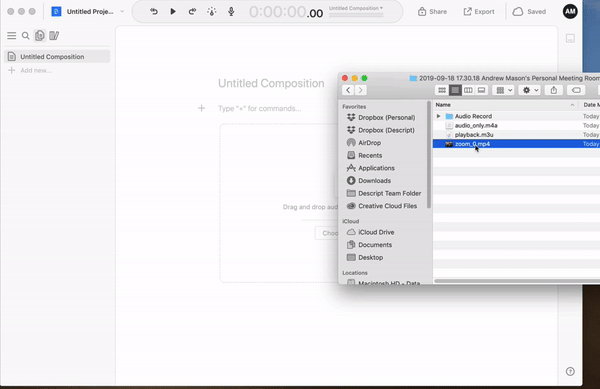Open Dropbox (Descript) in Finder sidebar
The image size is (600, 389).
pyautogui.click(x=381, y=130)
